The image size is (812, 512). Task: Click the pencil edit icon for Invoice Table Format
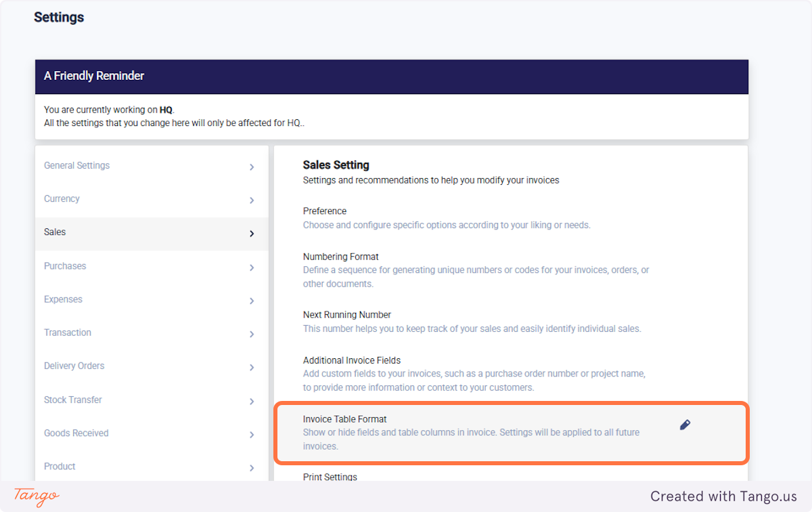(x=685, y=425)
